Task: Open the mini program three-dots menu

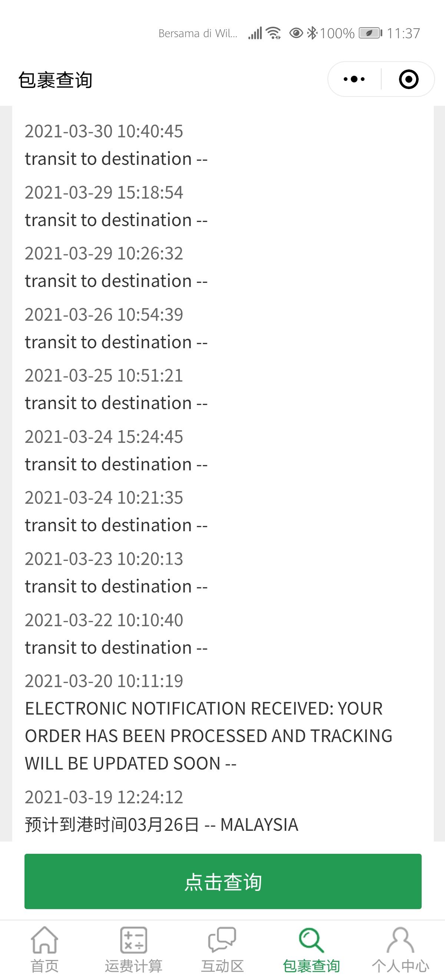Action: (354, 79)
